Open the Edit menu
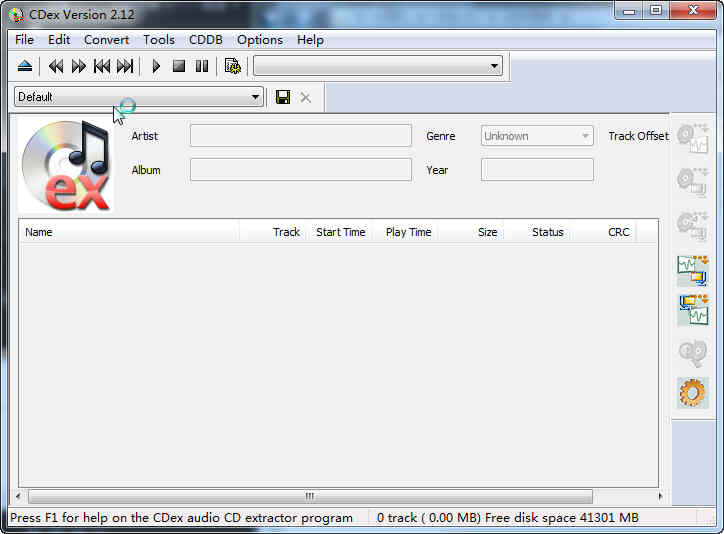Viewport: 724px width, 534px height. (59, 40)
